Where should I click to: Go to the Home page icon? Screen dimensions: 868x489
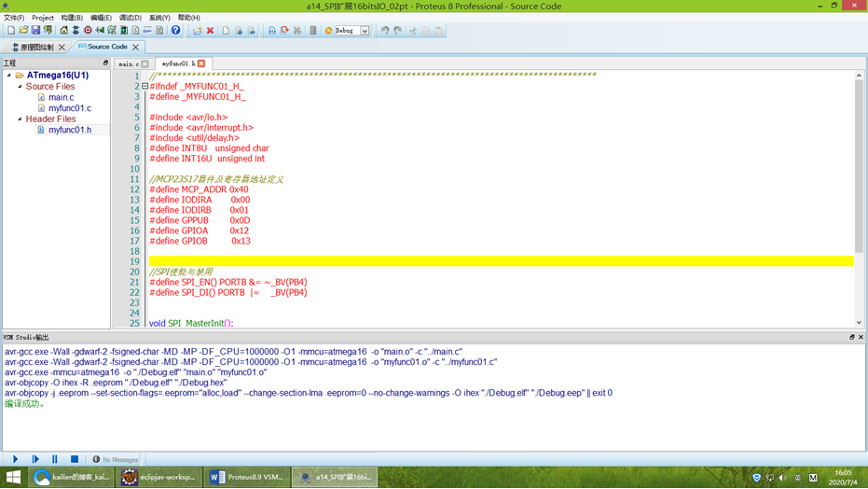[63, 31]
